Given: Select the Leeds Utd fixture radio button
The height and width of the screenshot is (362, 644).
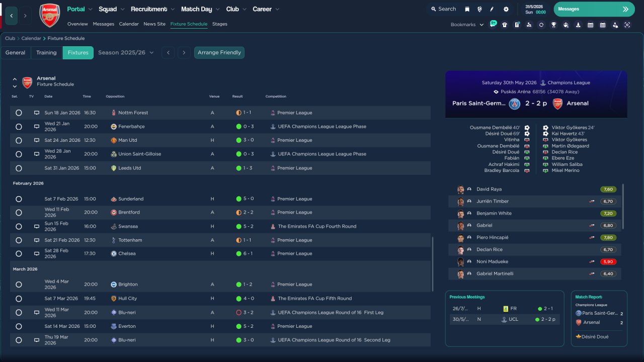Looking at the screenshot, I should pyautogui.click(x=19, y=168).
